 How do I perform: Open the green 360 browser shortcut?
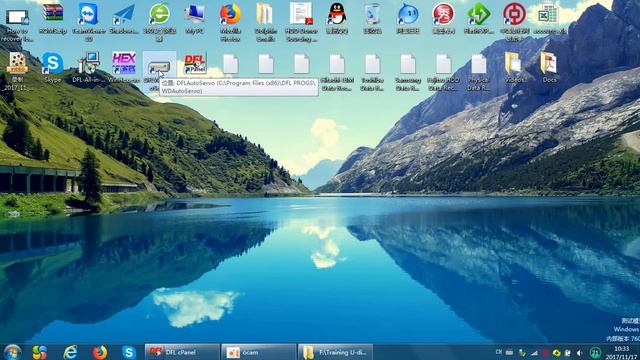(160, 22)
